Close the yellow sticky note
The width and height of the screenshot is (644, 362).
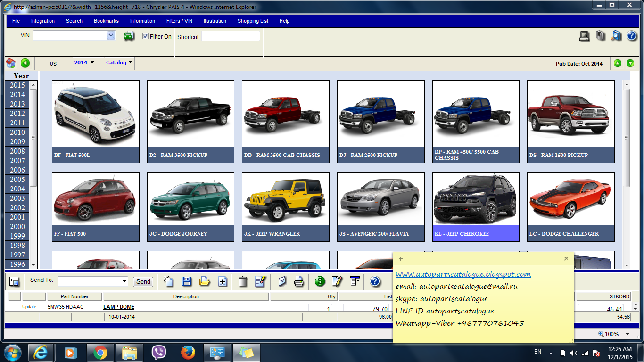[x=566, y=259]
